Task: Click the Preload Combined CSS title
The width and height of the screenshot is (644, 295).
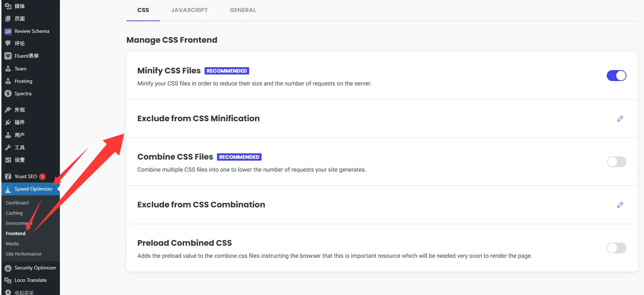Action: 184,243
